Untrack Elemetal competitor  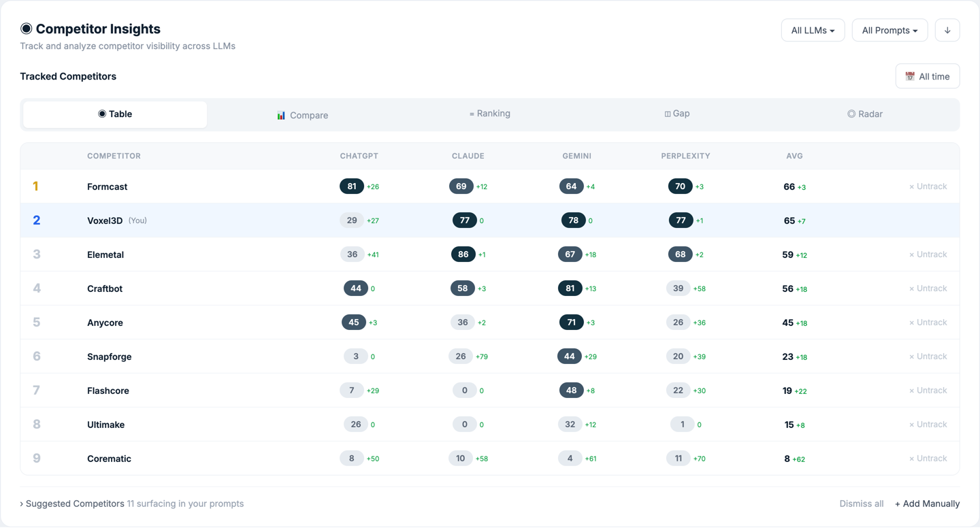[x=928, y=254]
